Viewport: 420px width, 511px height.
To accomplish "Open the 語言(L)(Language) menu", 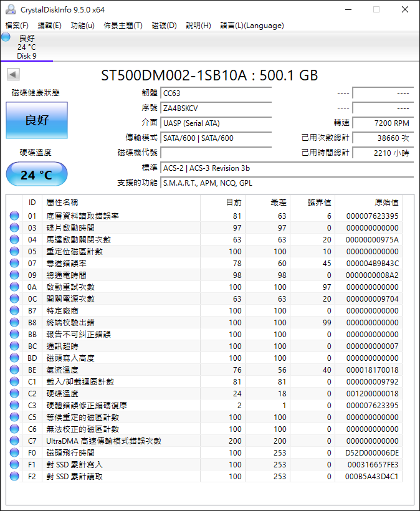I will tap(252, 26).
